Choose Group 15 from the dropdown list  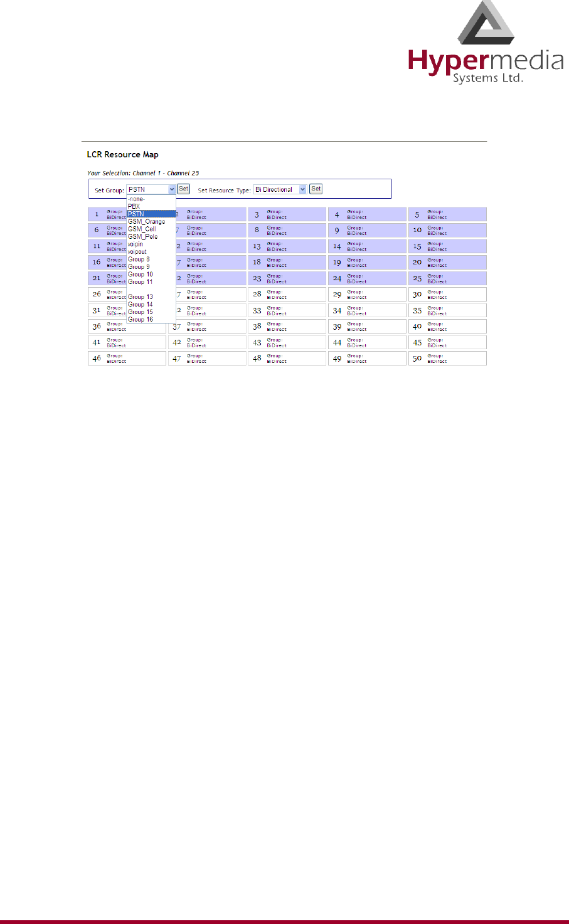[x=151, y=312]
